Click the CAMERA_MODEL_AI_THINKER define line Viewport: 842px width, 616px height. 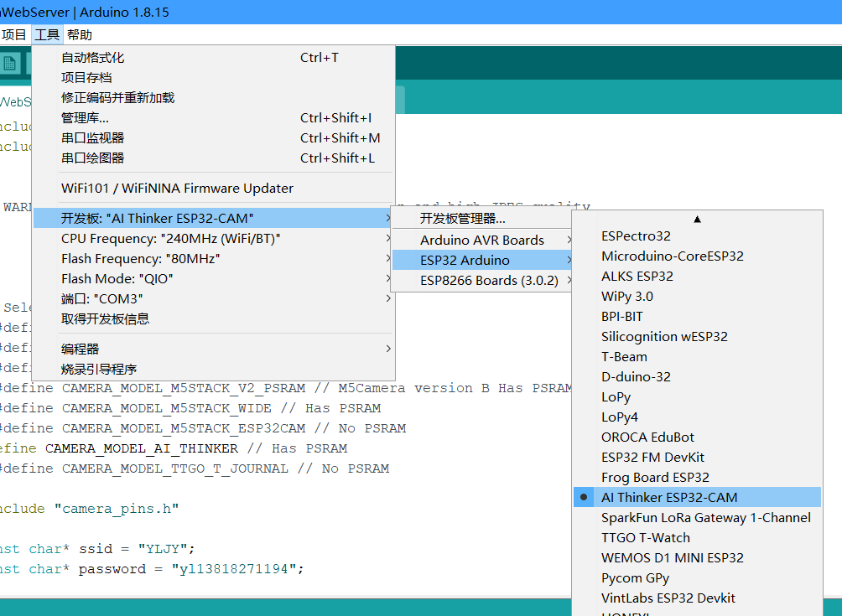tap(174, 448)
